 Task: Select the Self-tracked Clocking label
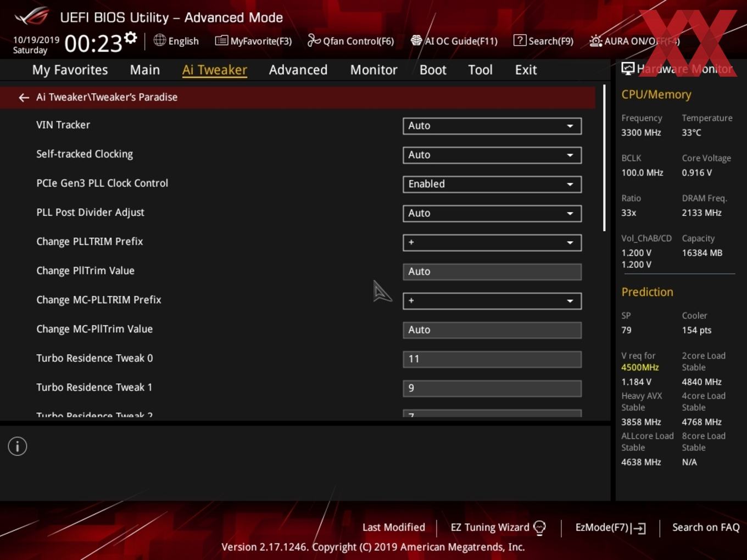(85, 154)
